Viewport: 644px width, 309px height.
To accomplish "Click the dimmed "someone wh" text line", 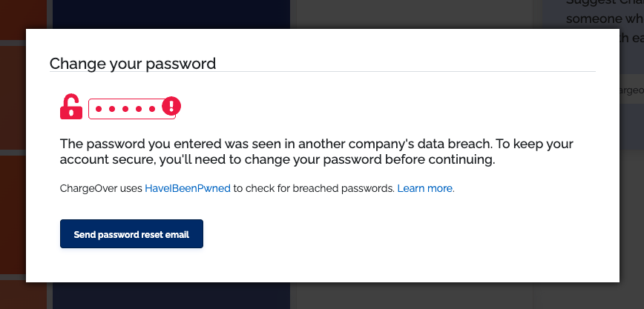I will (x=602, y=19).
